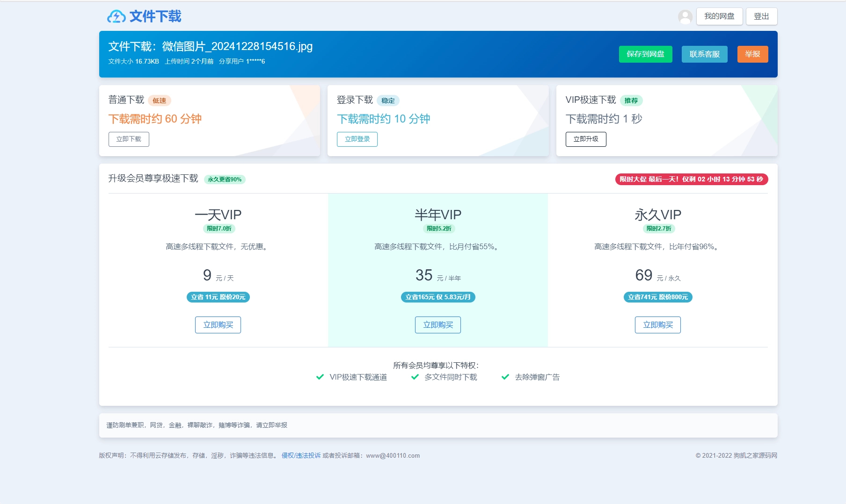Click the 下载需时约 10 分钟 text

384,119
